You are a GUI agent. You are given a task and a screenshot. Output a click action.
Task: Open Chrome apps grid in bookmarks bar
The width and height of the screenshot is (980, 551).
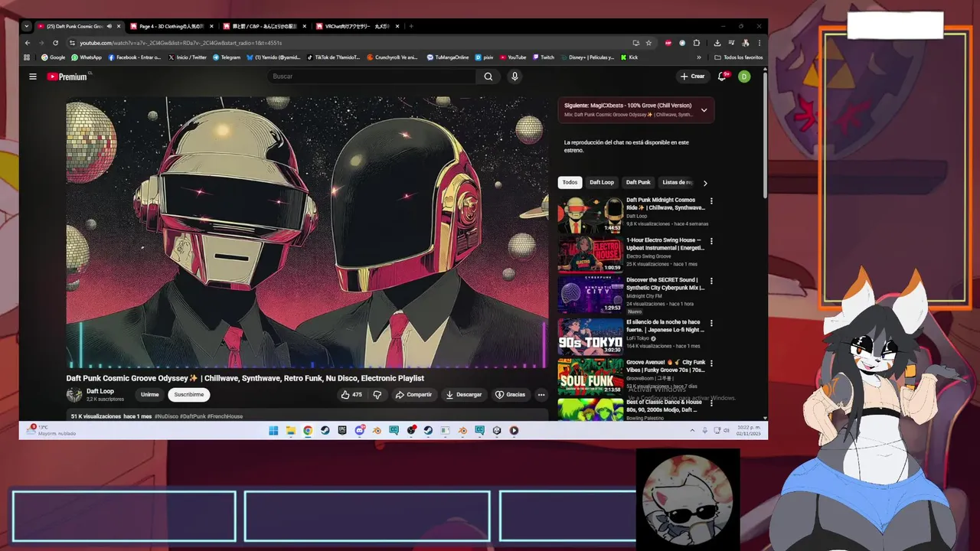click(27, 57)
